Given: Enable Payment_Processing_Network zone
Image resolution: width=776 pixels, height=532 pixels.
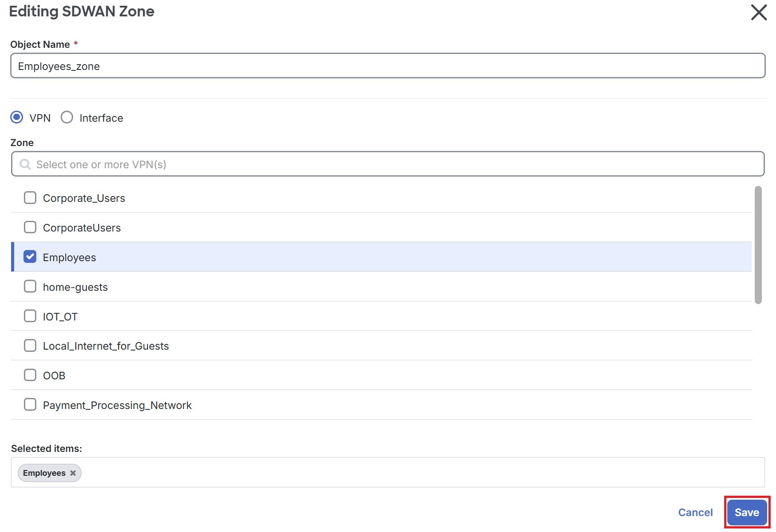Looking at the screenshot, I should coord(30,404).
